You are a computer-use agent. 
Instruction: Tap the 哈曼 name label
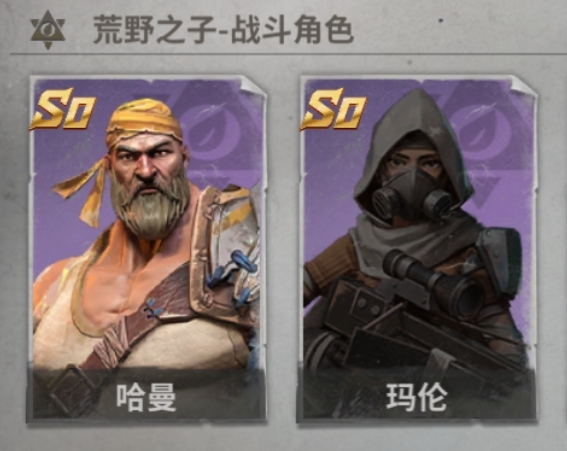click(x=146, y=397)
